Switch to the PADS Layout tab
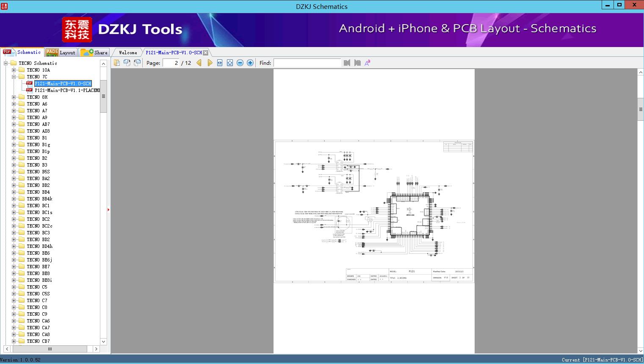This screenshot has height=364, width=644. pyautogui.click(x=61, y=52)
